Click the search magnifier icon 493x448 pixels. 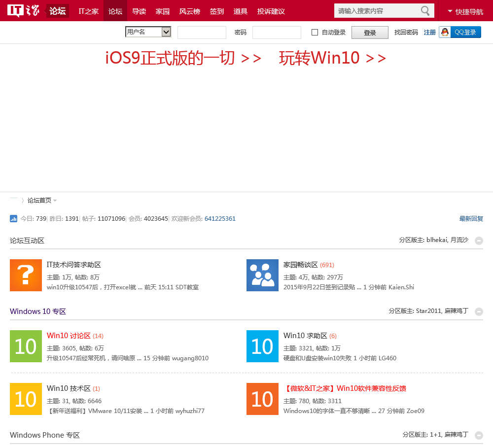pos(425,11)
